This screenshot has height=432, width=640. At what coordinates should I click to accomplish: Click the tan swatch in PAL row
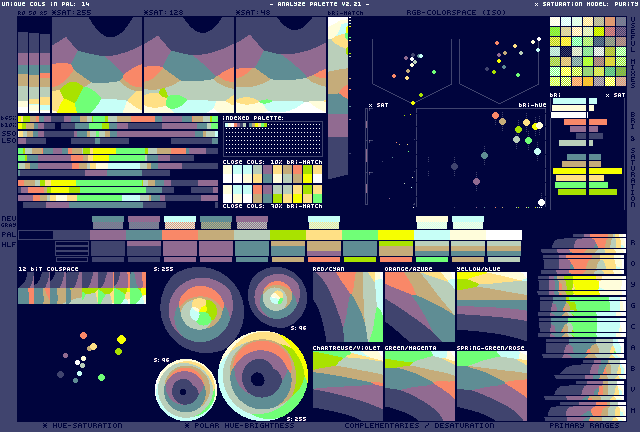point(216,235)
